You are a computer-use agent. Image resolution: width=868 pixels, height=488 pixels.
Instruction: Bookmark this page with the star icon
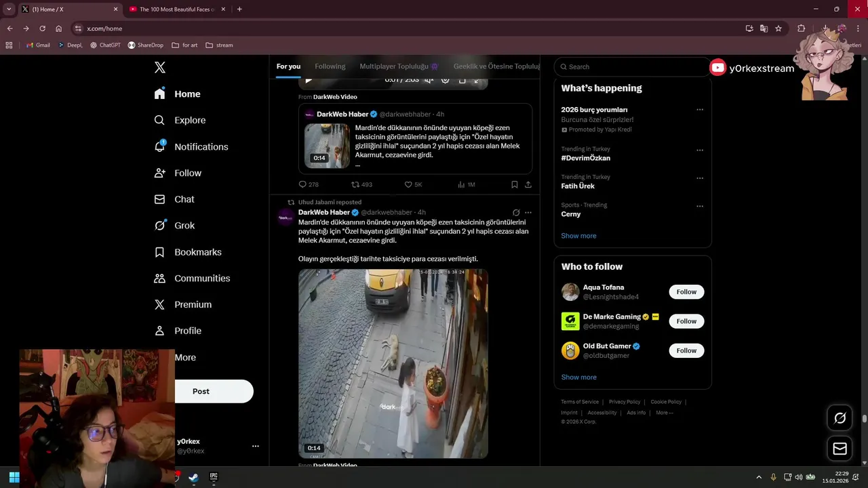778,28
